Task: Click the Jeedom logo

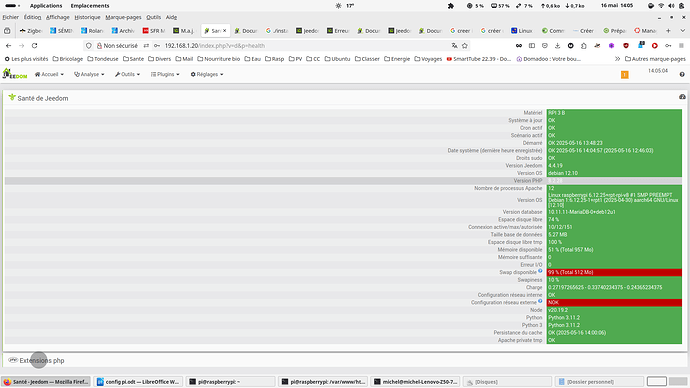Action: click(x=15, y=74)
